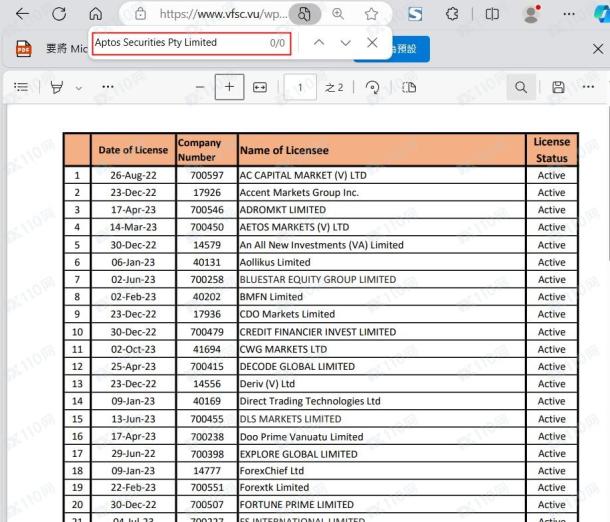Select the CDO Markets Limited cell
Viewport: 610px width, 522px height.
click(x=382, y=314)
